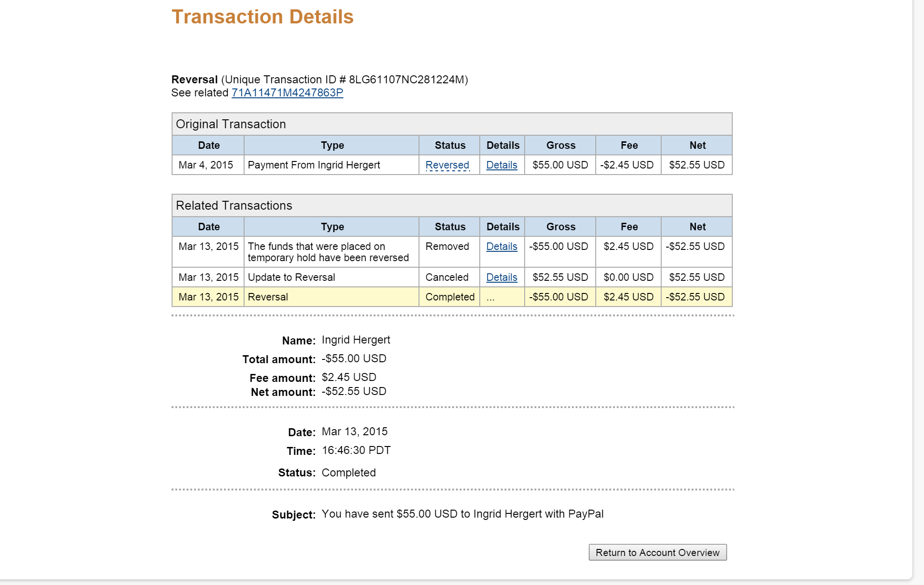
Task: Click the ellipsis in the Reversal row details
Action: point(490,298)
